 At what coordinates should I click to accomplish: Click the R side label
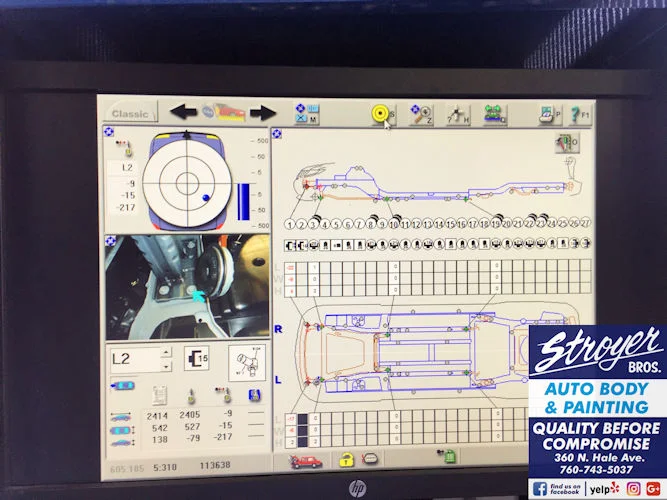click(278, 329)
